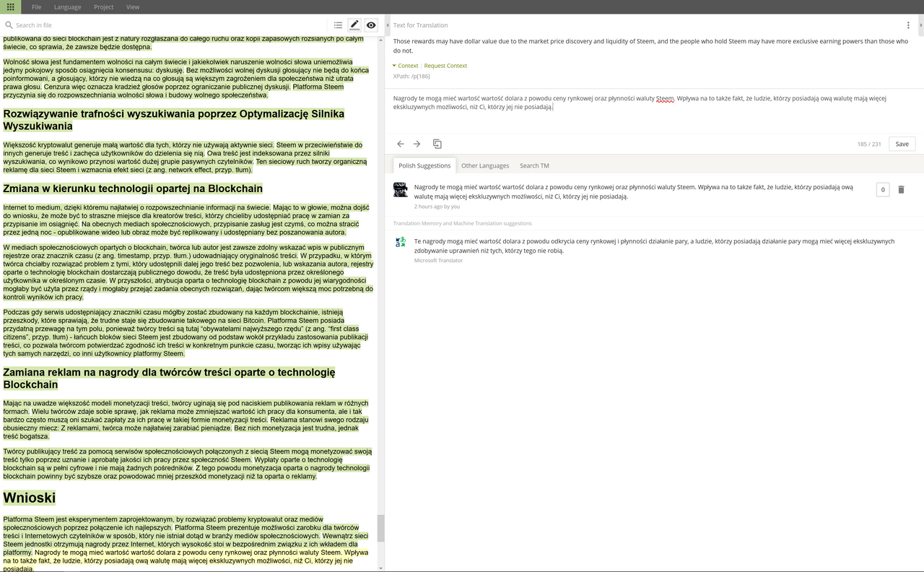This screenshot has width=924, height=572.
Task: Open the strings list view icon
Action: pos(338,25)
